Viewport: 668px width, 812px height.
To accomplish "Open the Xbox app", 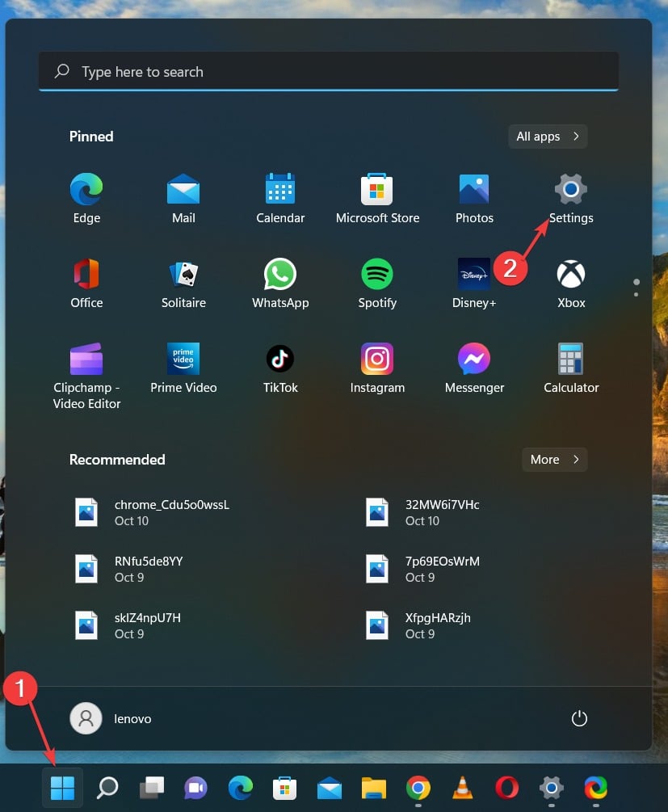I will tap(571, 283).
